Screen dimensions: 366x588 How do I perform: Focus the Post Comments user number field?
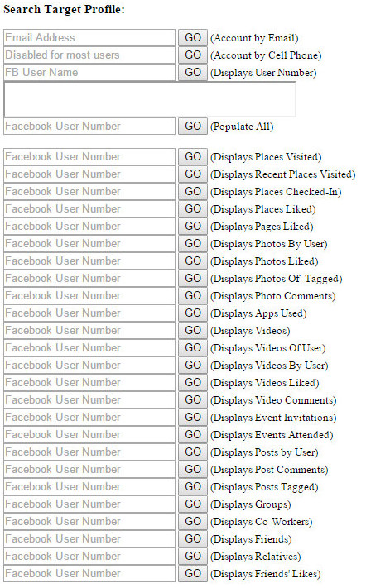[x=89, y=470]
